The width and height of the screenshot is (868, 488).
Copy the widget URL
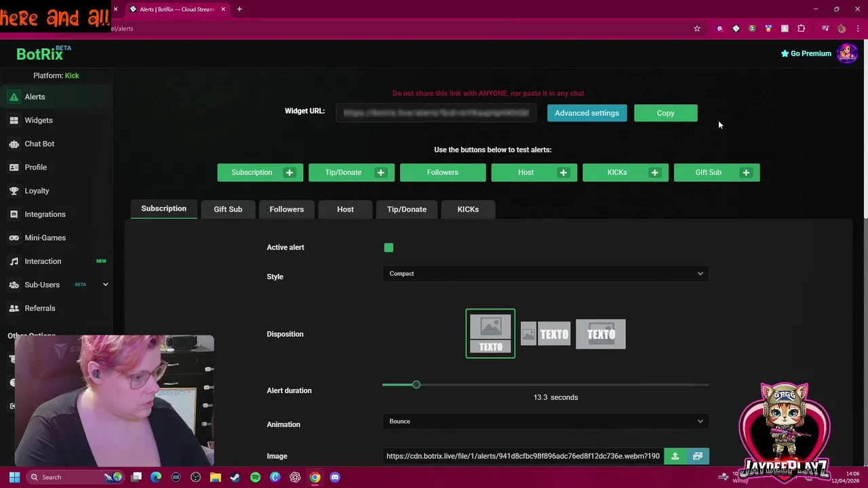(x=665, y=113)
